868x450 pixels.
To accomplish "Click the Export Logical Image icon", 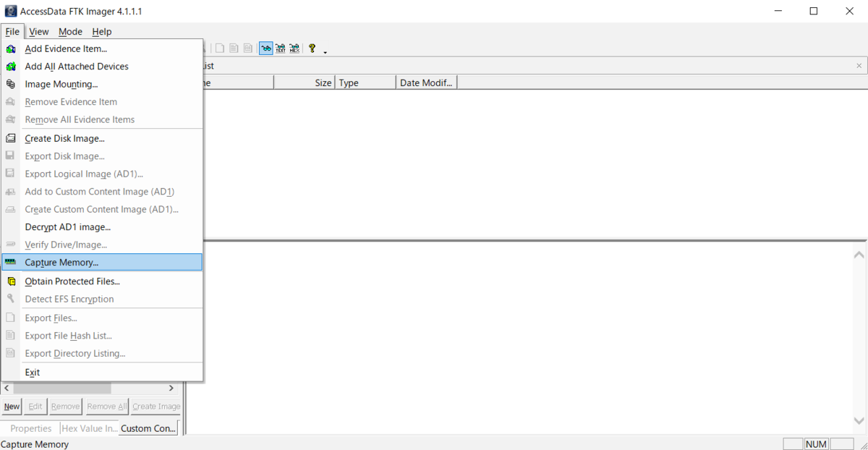I will 11,174.
